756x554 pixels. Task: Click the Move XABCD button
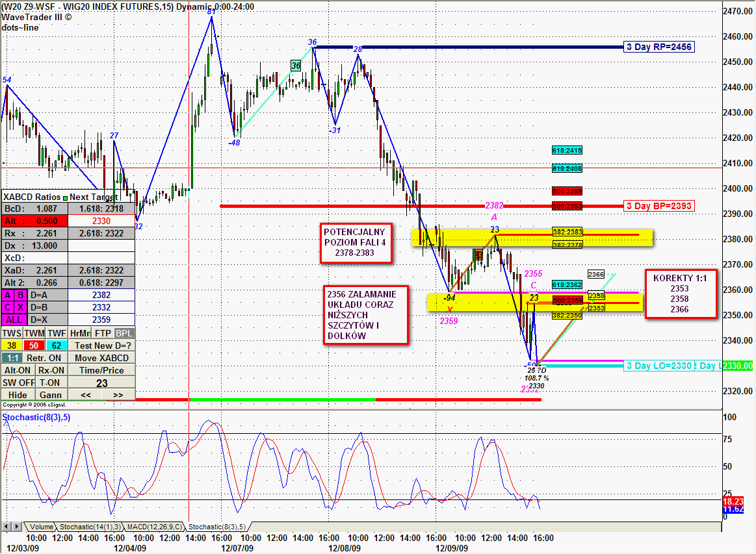[x=101, y=358]
